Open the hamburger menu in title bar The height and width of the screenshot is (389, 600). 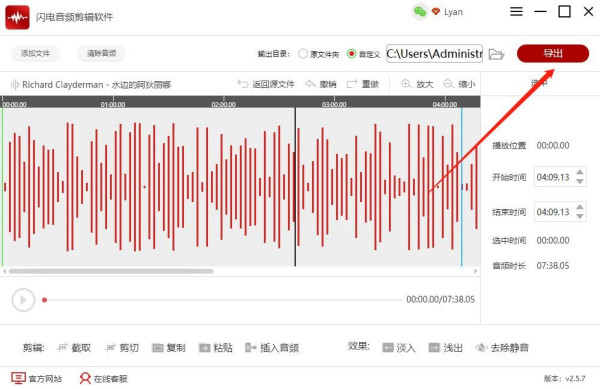(x=516, y=11)
